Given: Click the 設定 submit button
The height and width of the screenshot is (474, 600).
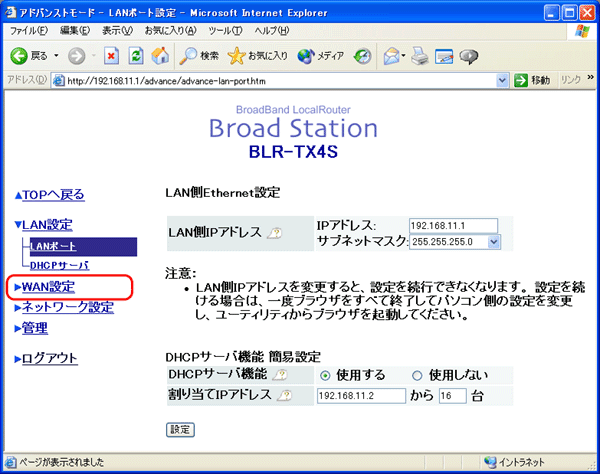Looking at the screenshot, I should [180, 430].
